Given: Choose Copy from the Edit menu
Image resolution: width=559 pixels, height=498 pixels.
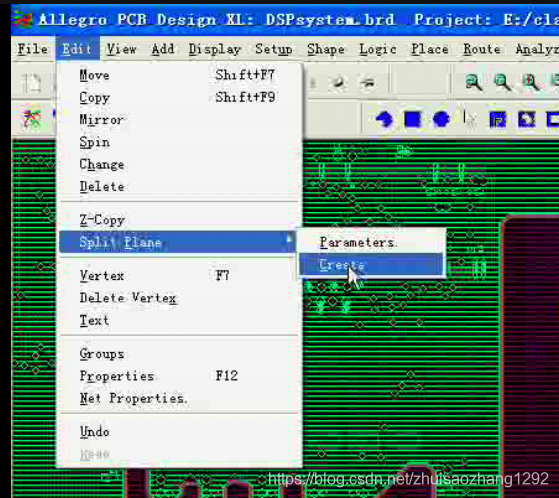Looking at the screenshot, I should click(179, 97).
